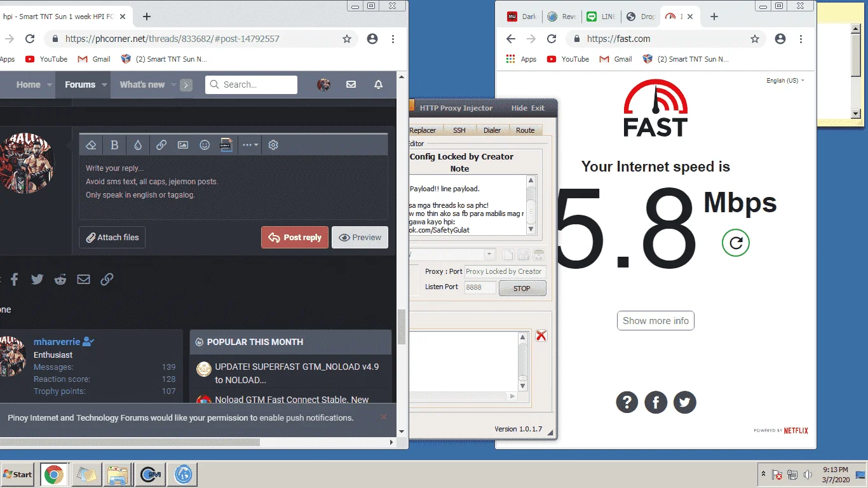The height and width of the screenshot is (488, 868).
Task: Click the Show more info button
Action: coord(656,321)
